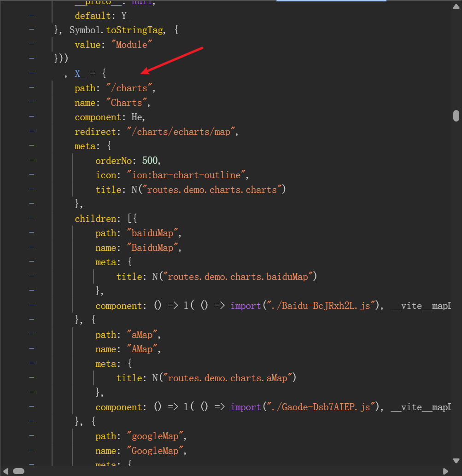Click the vertical scrollbar thumb
462x476 pixels.
tap(456, 115)
